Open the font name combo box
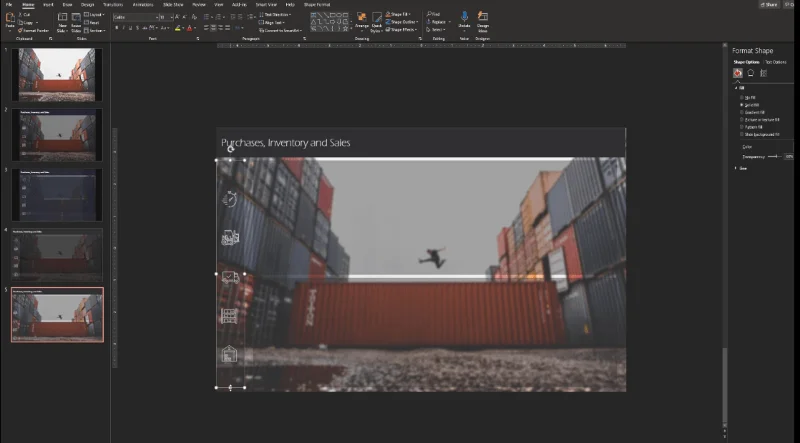Screen dimensions: 800x443 [136, 17]
